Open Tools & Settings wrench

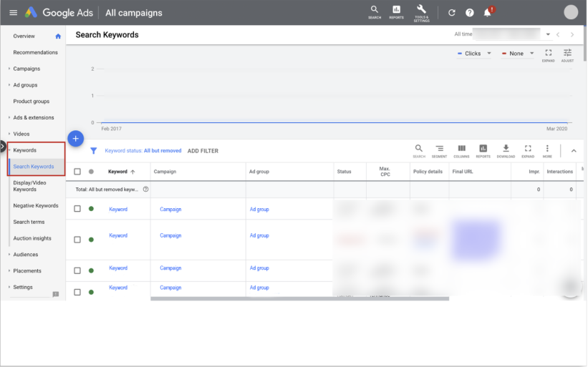[x=422, y=13]
